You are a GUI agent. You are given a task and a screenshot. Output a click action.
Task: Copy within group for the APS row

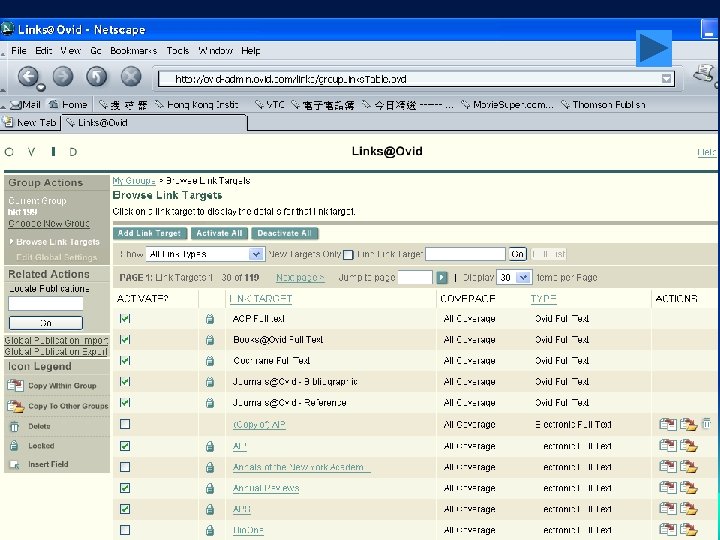(668, 509)
